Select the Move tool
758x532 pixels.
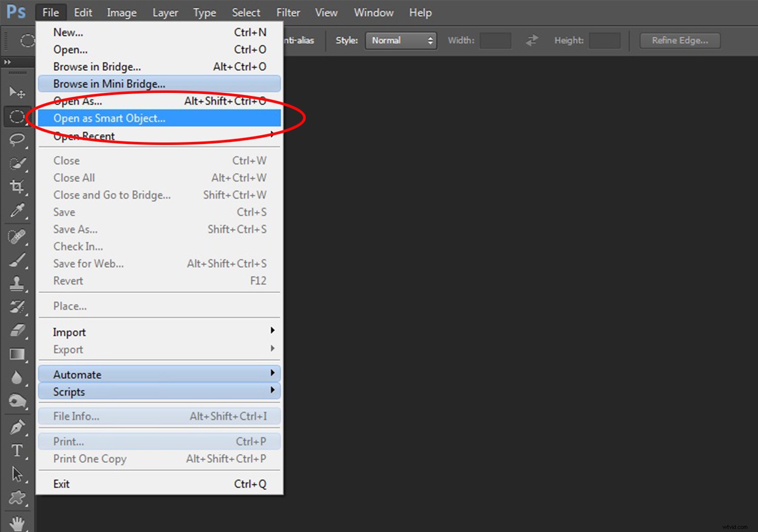click(x=17, y=92)
